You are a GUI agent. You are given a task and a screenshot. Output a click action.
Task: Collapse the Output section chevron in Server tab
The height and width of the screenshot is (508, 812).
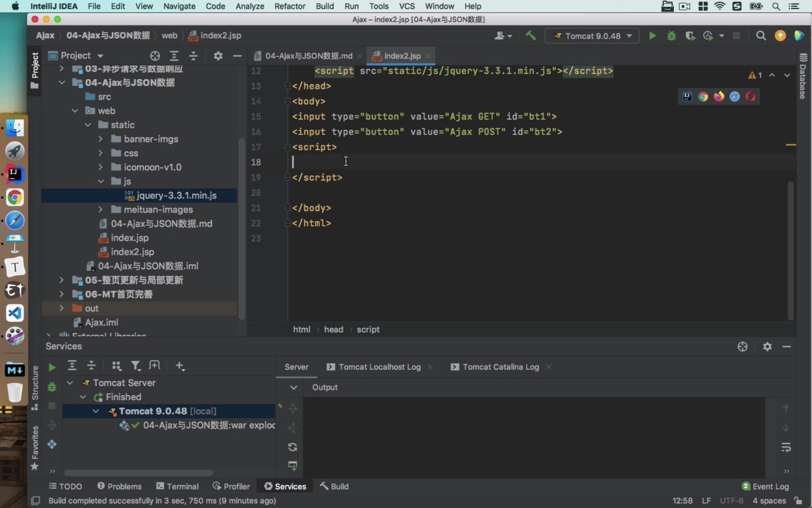(294, 388)
